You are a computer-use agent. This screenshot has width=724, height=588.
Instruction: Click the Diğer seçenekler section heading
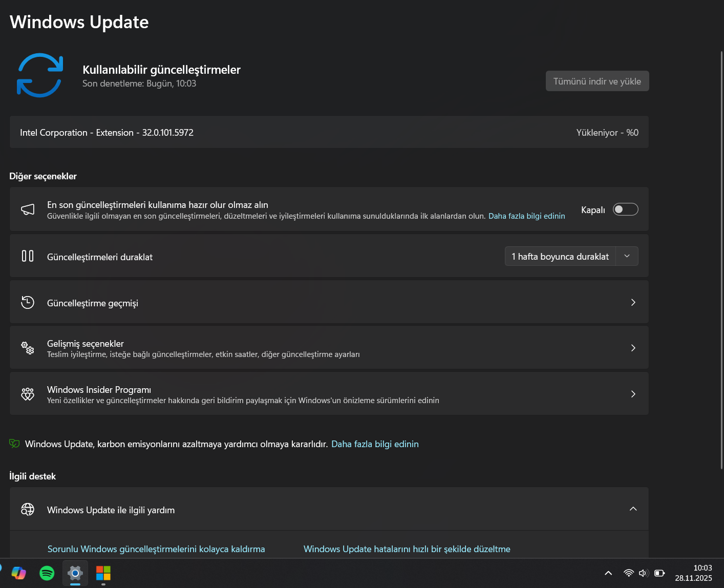pos(43,176)
